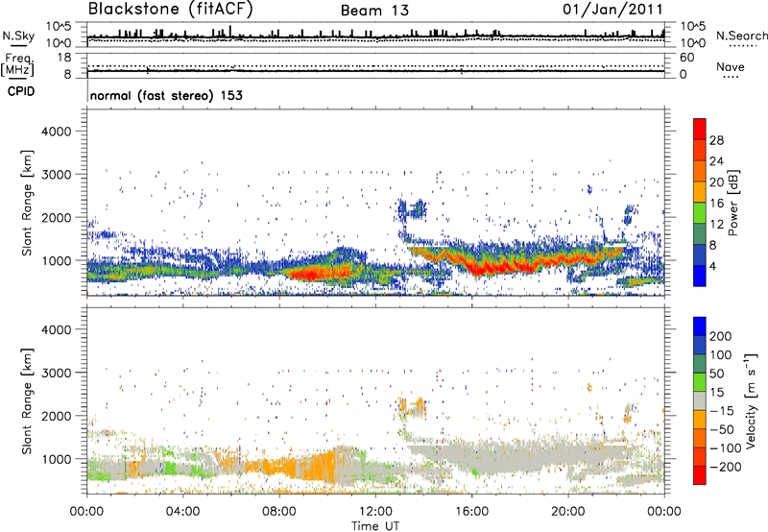This screenshot has height=532, width=768.
Task: Click the '-200' tick on velocity colorbar
Action: click(724, 467)
